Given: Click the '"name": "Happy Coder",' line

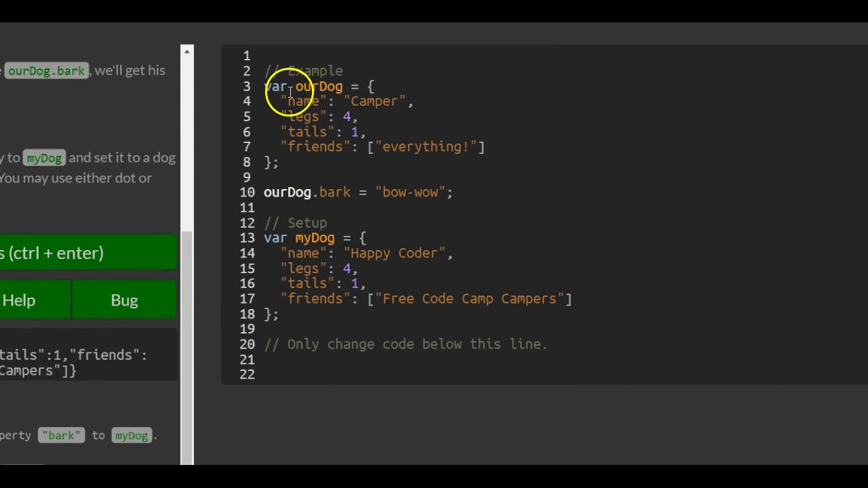Looking at the screenshot, I should pyautogui.click(x=366, y=253).
